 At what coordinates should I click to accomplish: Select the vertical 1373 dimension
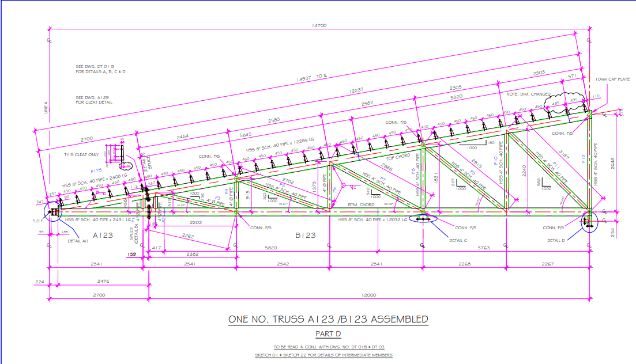[314, 187]
